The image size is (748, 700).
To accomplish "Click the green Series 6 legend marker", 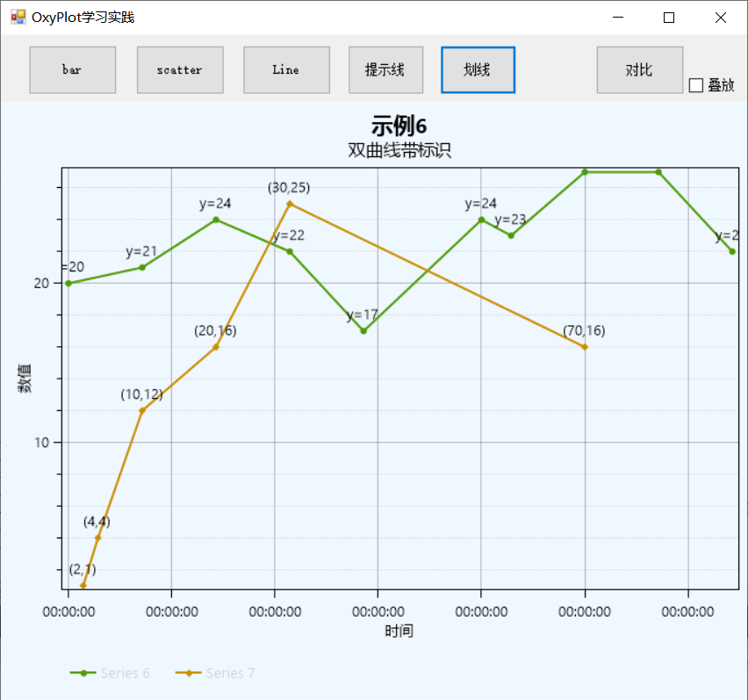I will (x=83, y=674).
